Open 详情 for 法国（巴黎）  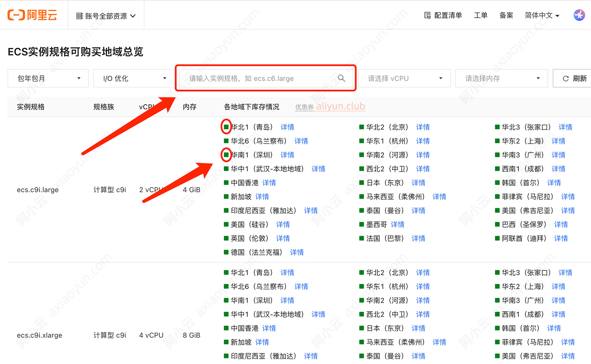(419, 238)
